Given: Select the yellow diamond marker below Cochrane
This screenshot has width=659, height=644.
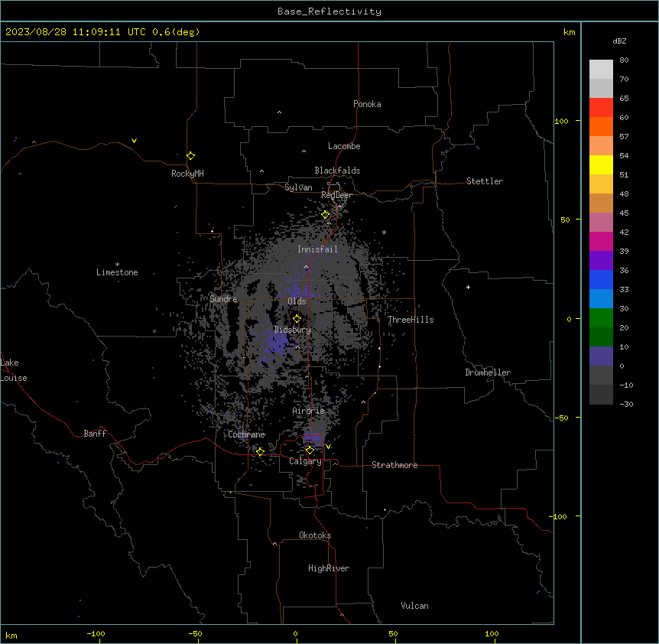Looking at the screenshot, I should (x=260, y=451).
